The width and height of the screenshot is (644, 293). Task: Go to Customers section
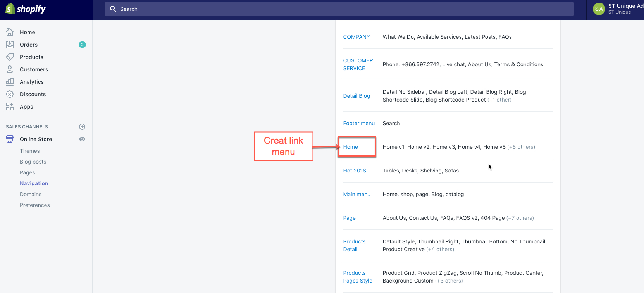[x=34, y=69]
